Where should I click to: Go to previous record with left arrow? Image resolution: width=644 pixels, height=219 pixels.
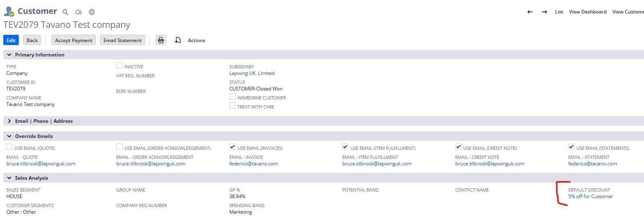coord(530,12)
